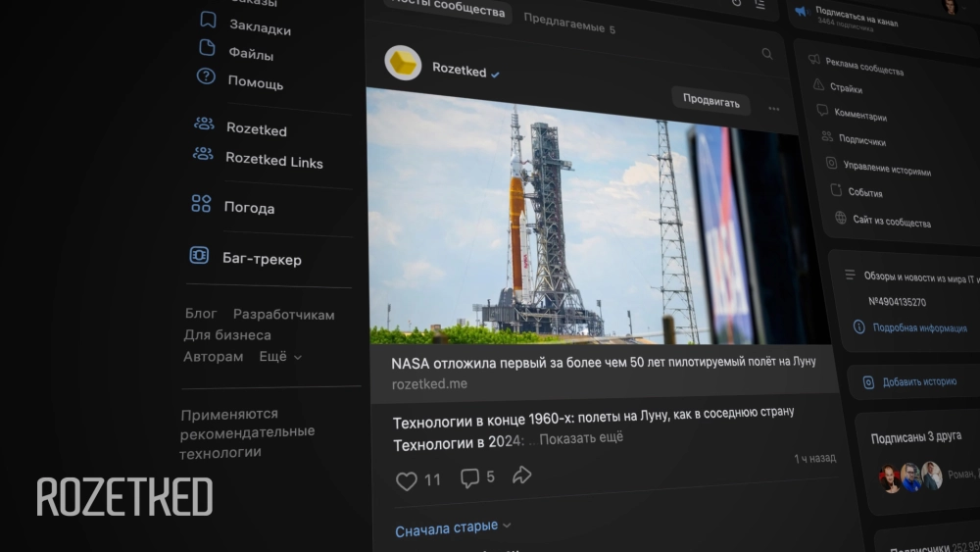Open the Разработчикам footer link

(284, 315)
